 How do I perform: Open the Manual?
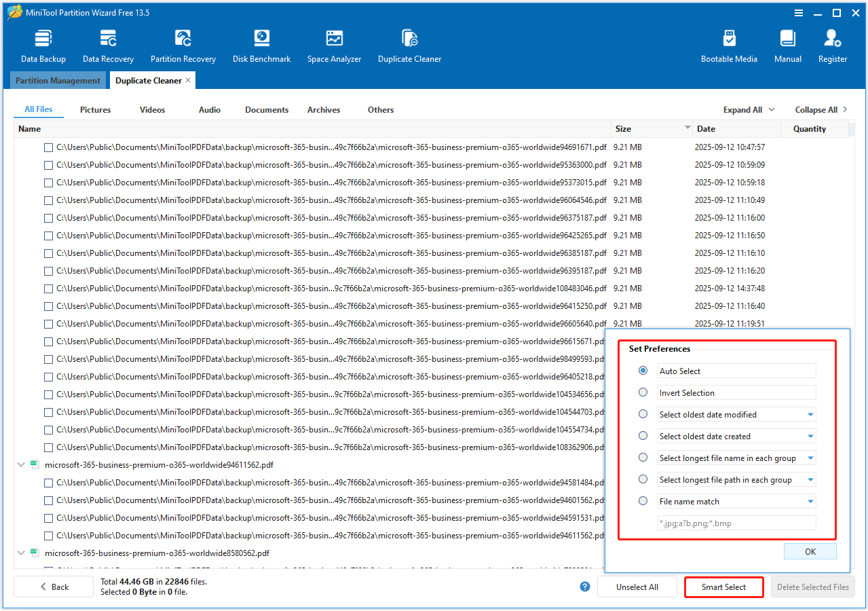(787, 44)
